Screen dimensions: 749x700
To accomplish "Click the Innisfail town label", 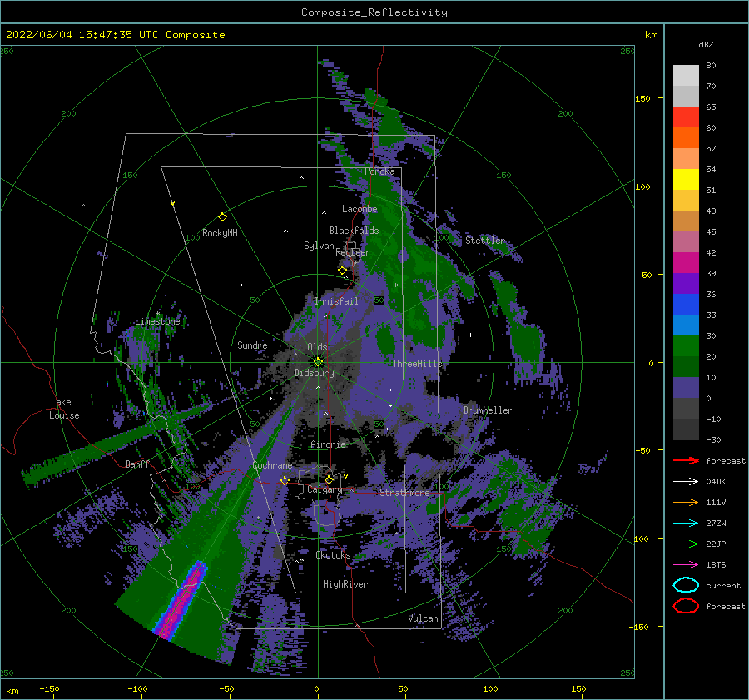I will point(336,301).
